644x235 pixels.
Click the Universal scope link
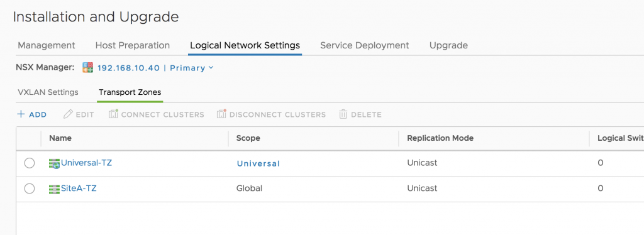coord(258,163)
